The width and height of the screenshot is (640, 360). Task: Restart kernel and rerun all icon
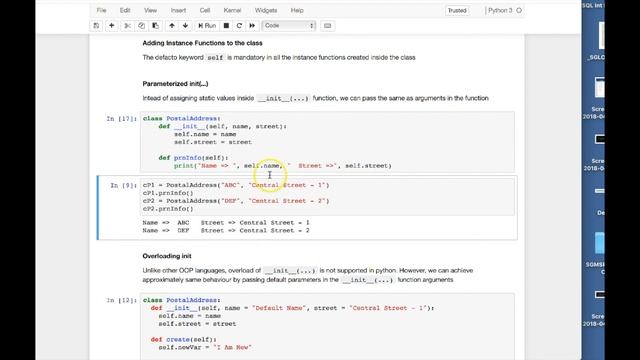[x=252, y=26]
